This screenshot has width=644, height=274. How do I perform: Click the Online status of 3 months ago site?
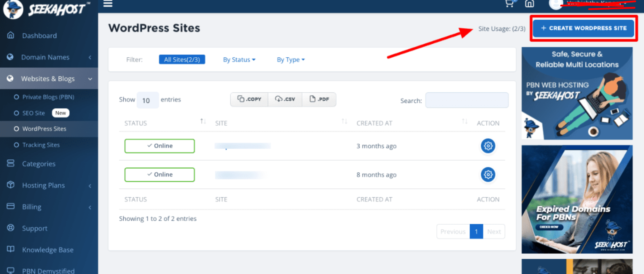(159, 146)
